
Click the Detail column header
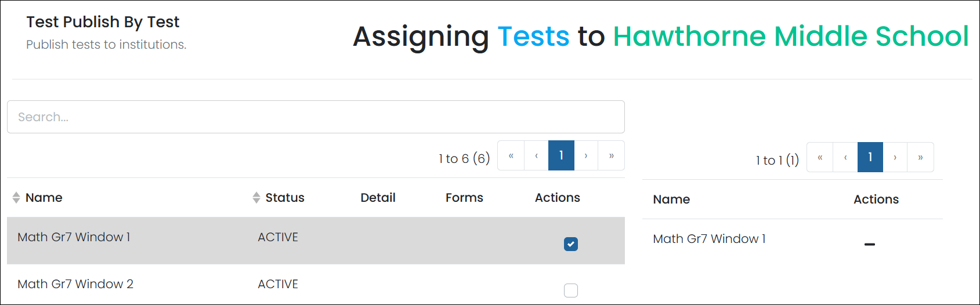(x=378, y=198)
